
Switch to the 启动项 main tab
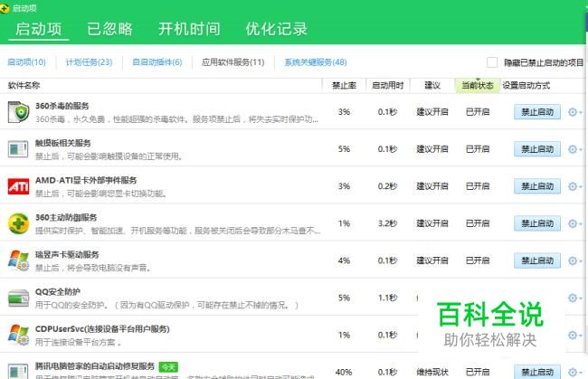[39, 29]
